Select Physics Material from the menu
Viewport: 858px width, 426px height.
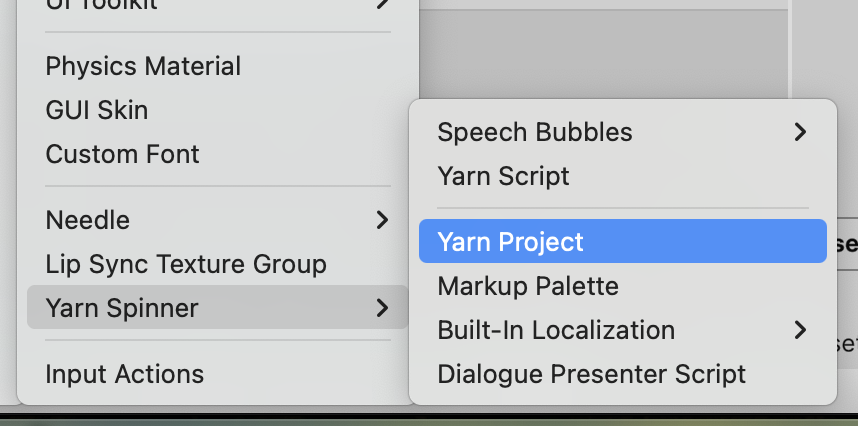(143, 67)
